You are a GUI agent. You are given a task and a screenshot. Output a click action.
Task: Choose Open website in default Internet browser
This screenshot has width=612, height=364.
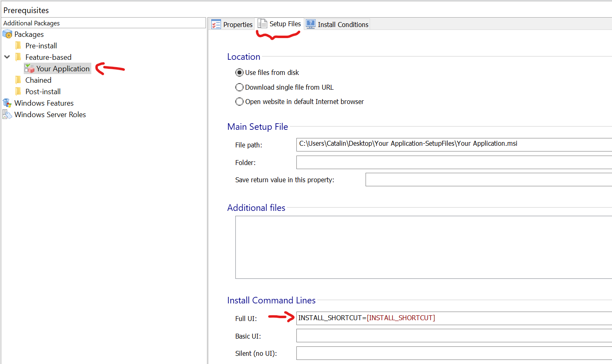239,102
